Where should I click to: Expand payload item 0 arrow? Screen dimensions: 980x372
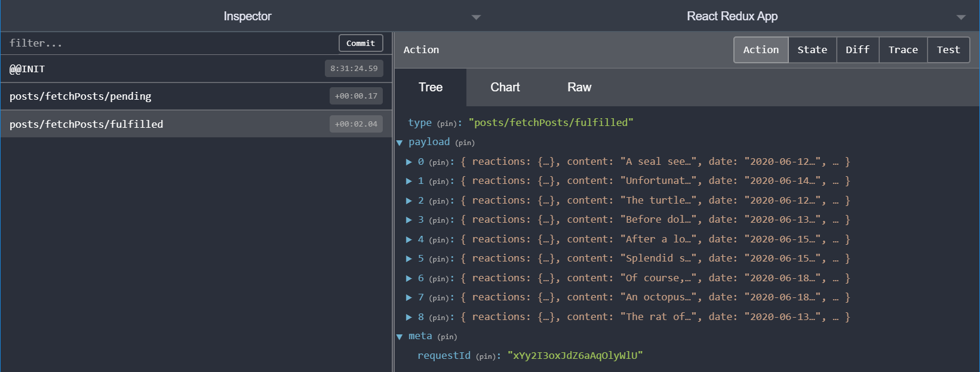click(409, 162)
